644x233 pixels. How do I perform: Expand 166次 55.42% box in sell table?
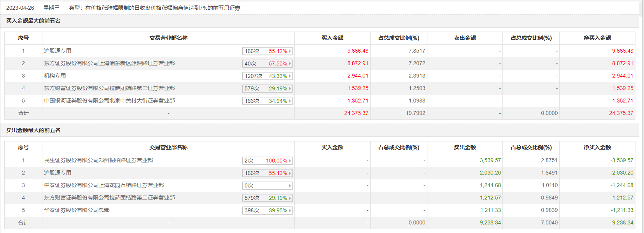point(267,173)
